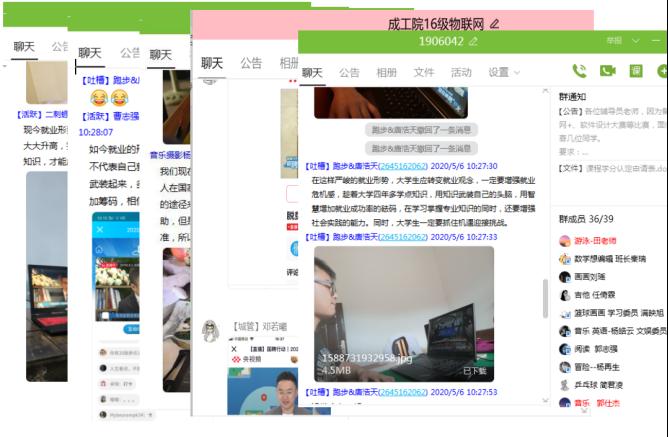This screenshot has height=437, width=668.
Task: Select the member 游泳-田老师 by name
Action: 595,241
